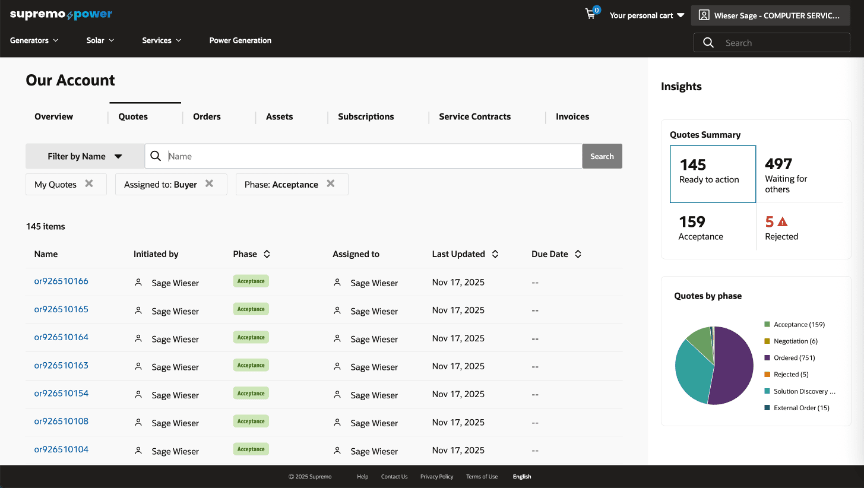
Task: Remove the Phase: Acceptance filter chip
Action: 331,183
